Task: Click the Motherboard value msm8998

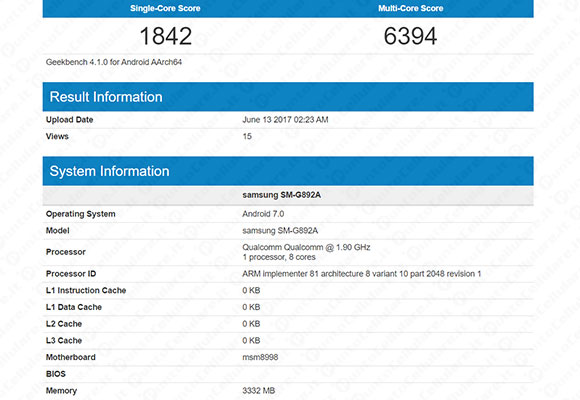Action: point(260,357)
